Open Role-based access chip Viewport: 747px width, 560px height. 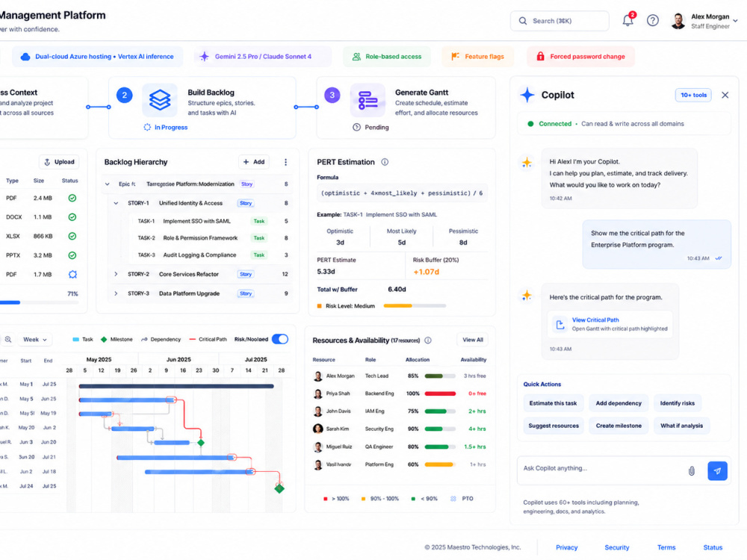(387, 57)
